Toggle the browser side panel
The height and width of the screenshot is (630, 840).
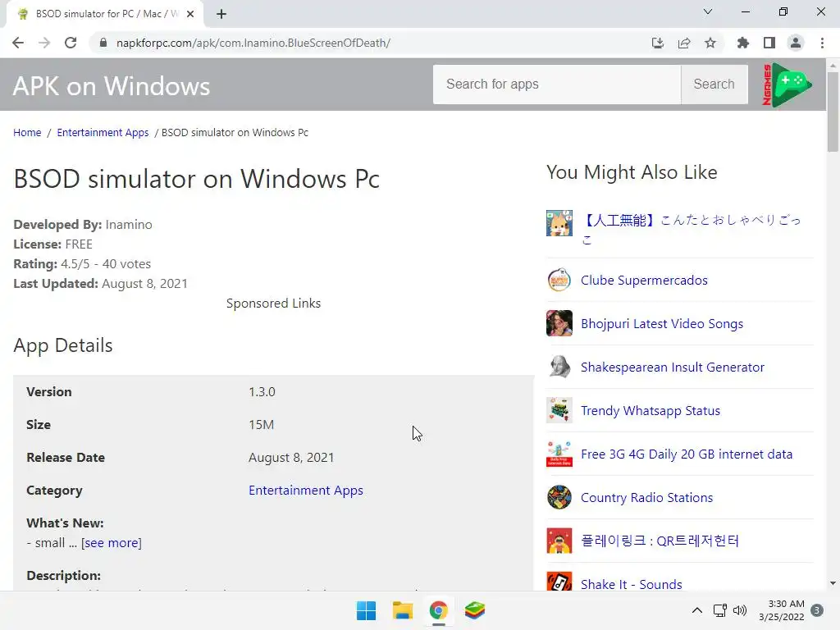[769, 43]
